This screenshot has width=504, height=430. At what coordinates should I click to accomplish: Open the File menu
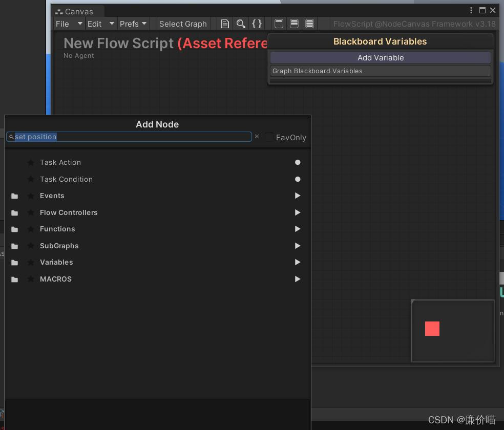pos(69,24)
